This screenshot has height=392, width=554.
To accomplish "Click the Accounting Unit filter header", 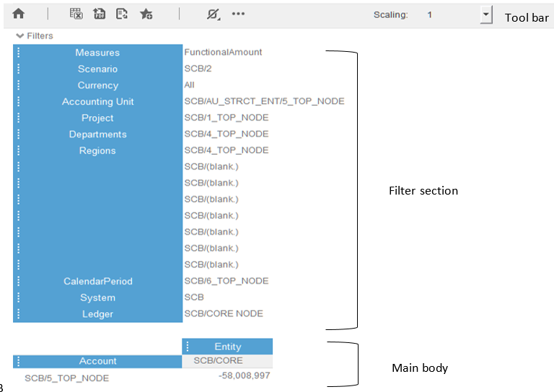I will coord(97,102).
